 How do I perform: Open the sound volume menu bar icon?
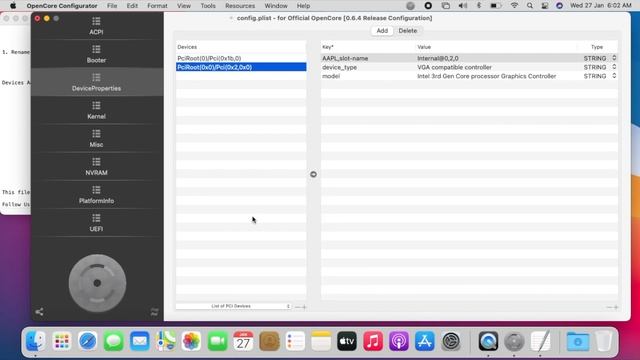pos(462,6)
